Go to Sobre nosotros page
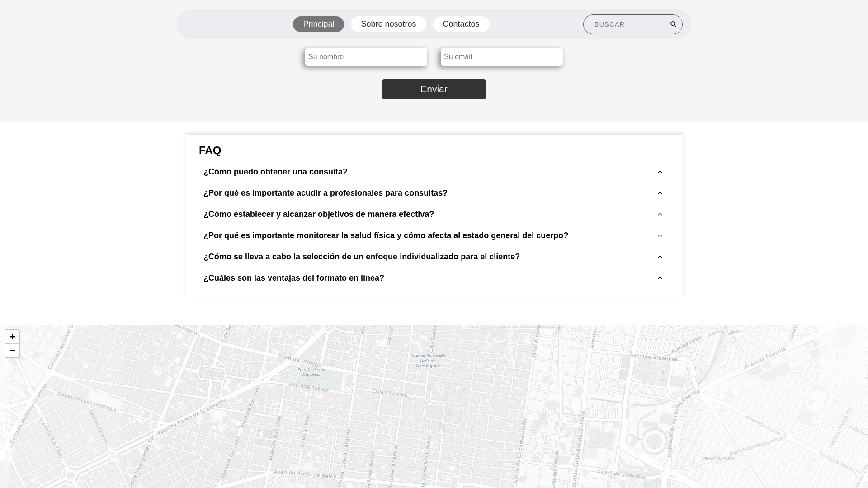868x488 pixels. click(x=388, y=24)
